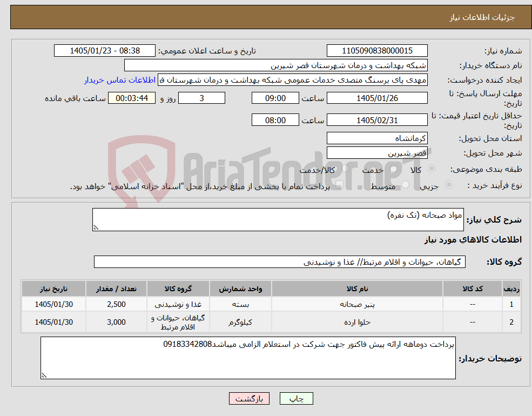Click response deadline date 1405/01/26 field
Screen dimensions: 532x416
click(377, 98)
